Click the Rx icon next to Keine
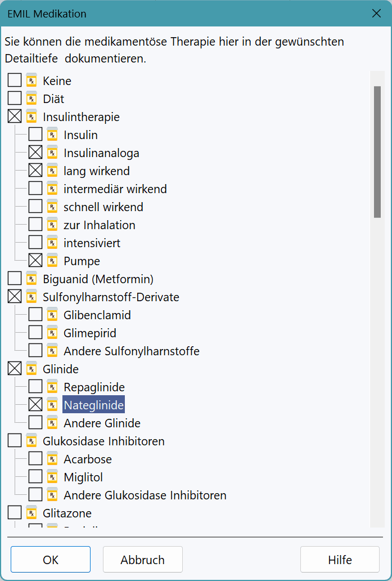Screen dimensions: 392x581 (x=31, y=81)
